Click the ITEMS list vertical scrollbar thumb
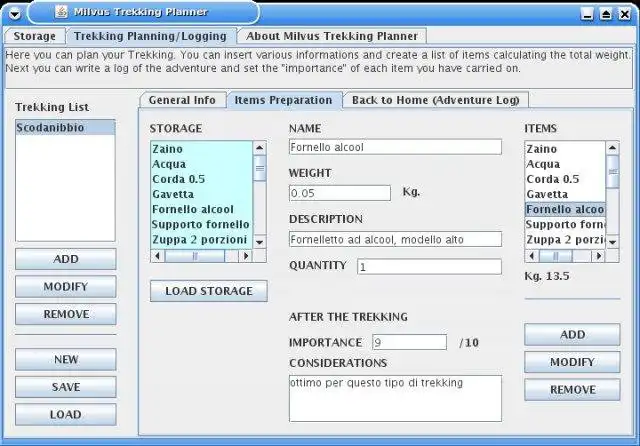The width and height of the screenshot is (640, 446). pyautogui.click(x=612, y=171)
